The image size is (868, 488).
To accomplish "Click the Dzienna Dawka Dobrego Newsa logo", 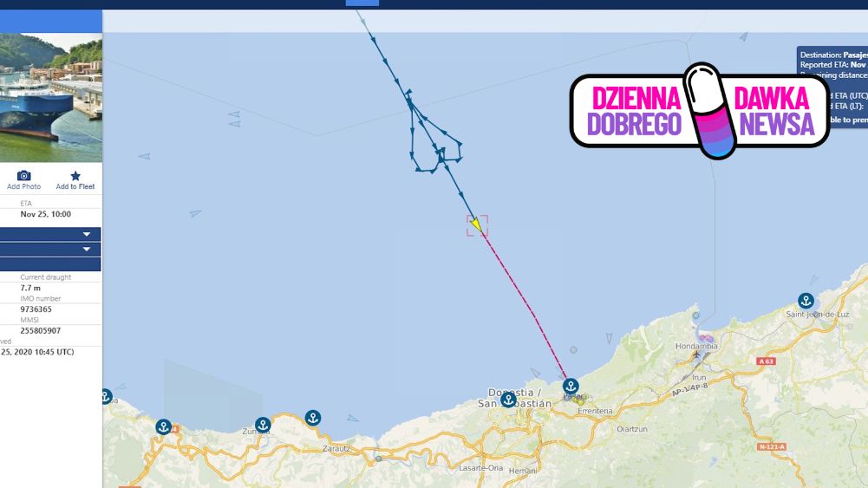I will tap(700, 111).
